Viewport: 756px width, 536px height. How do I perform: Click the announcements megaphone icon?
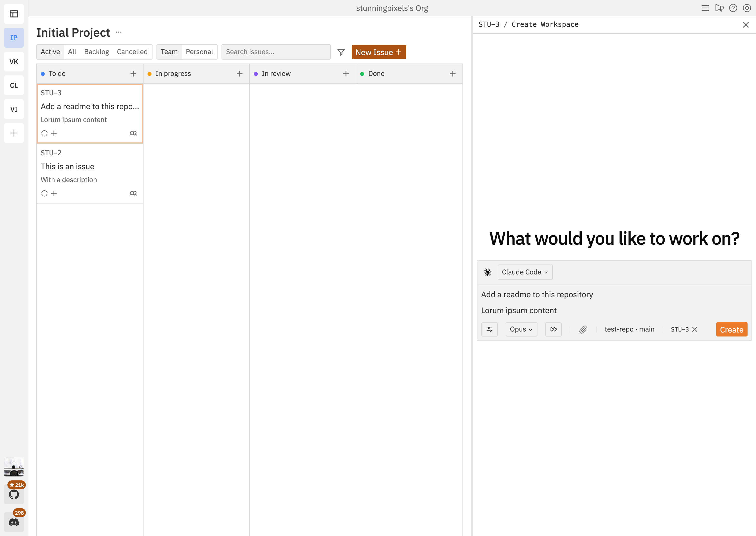[x=719, y=8]
